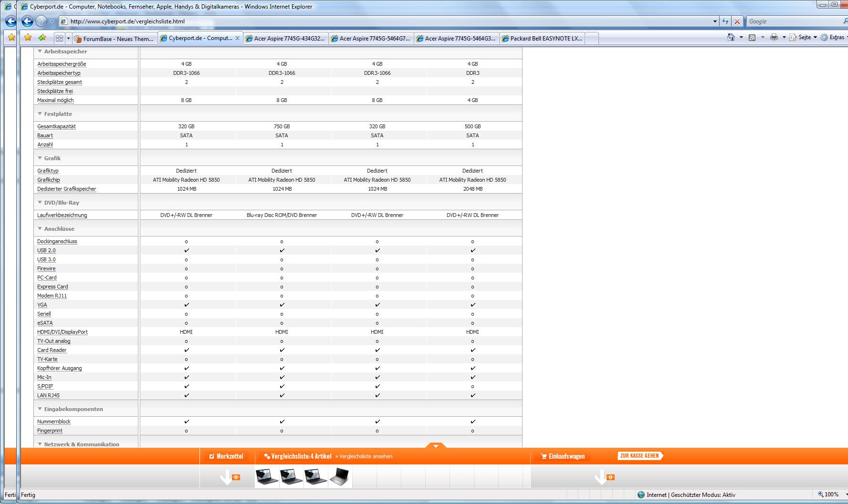Open the Seite menu
Image resolution: width=848 pixels, height=504 pixels.
click(x=803, y=37)
